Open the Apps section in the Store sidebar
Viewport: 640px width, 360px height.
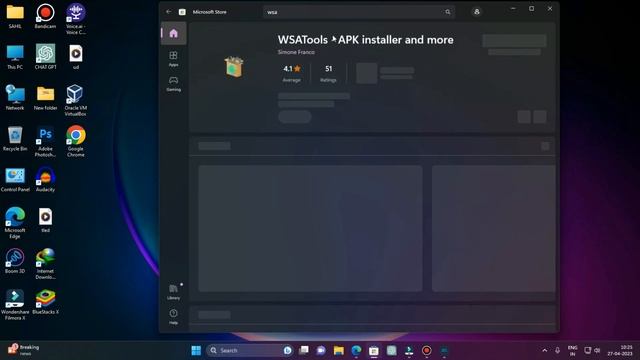173,58
